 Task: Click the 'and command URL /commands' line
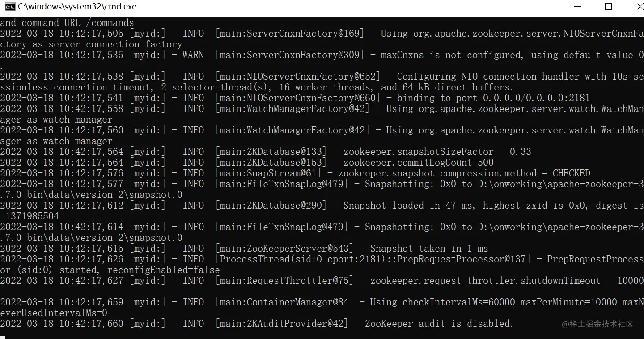(x=67, y=23)
